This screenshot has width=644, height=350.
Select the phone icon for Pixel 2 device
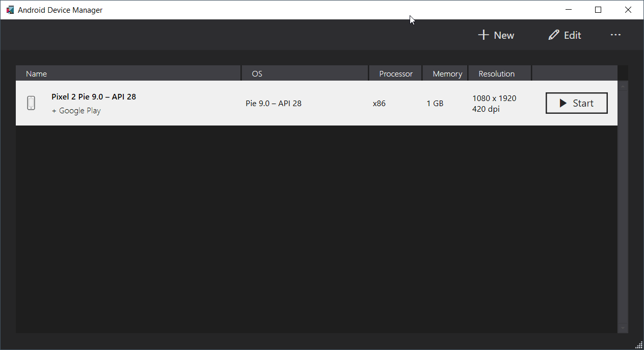tap(31, 103)
